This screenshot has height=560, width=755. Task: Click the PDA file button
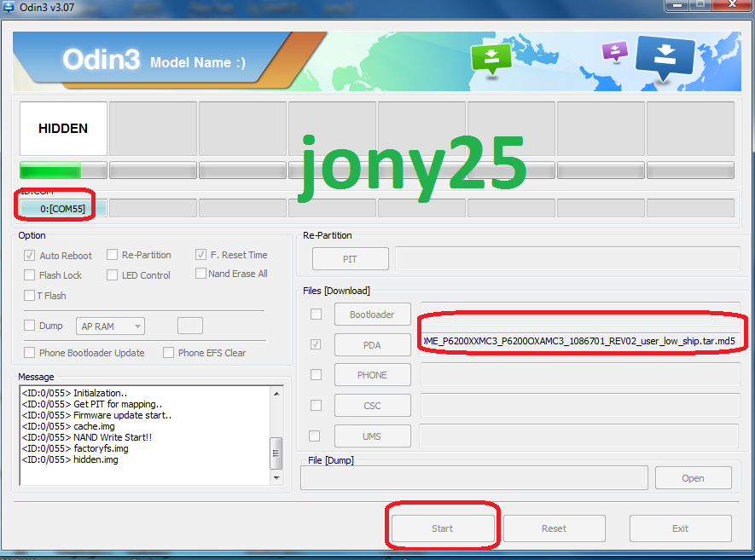click(x=372, y=345)
